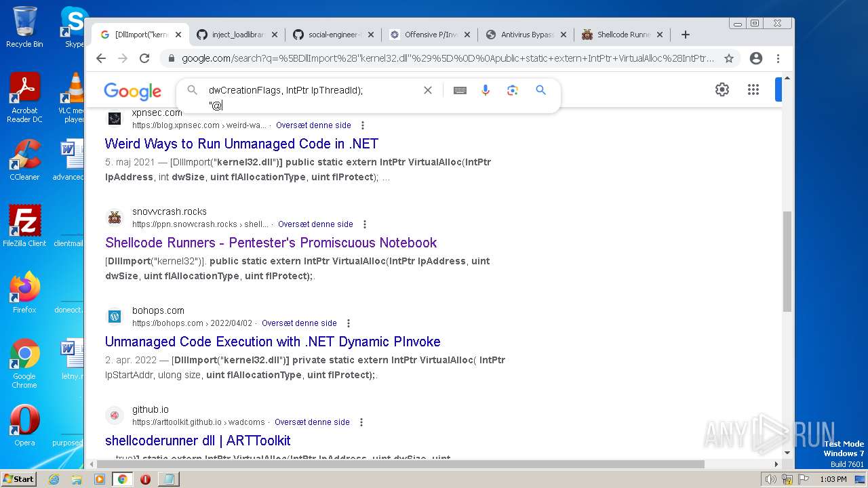
Task: Click github.io result favicon
Action: (x=115, y=415)
